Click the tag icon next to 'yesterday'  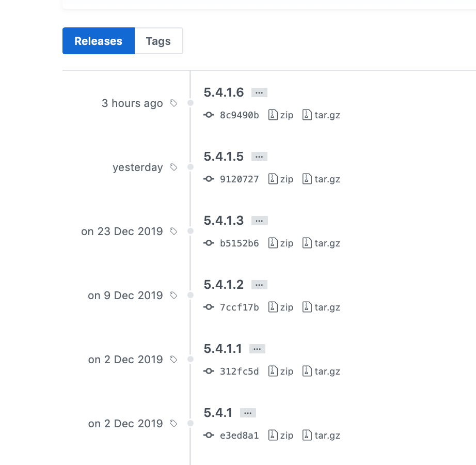click(173, 167)
